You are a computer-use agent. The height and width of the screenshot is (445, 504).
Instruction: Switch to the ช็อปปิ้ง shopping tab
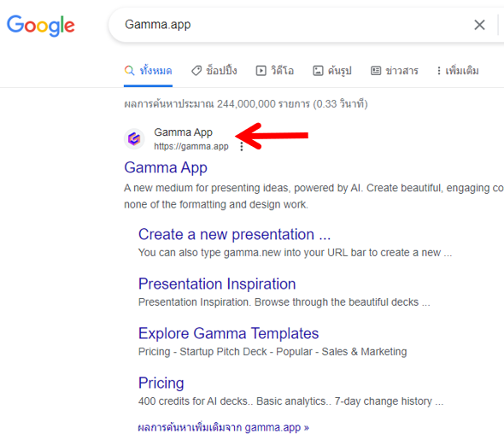[x=214, y=70]
